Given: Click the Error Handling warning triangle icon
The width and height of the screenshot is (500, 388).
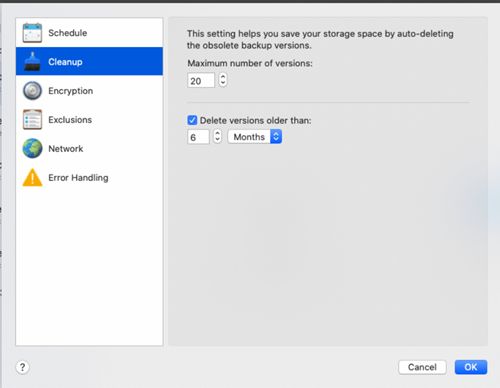Looking at the screenshot, I should tap(32, 177).
